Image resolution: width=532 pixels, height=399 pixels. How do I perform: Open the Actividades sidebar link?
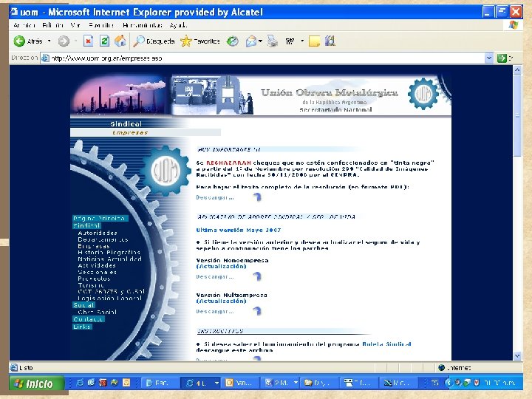pos(97,265)
